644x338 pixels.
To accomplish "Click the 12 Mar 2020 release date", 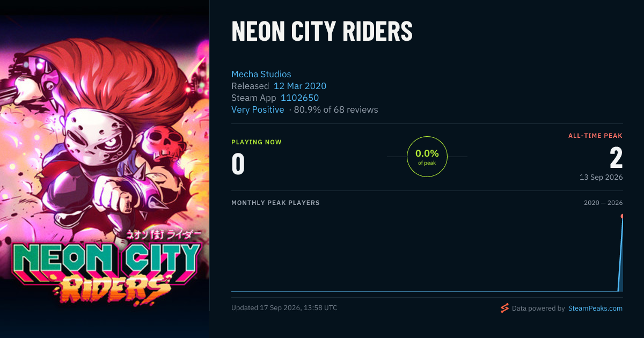I will coord(300,86).
